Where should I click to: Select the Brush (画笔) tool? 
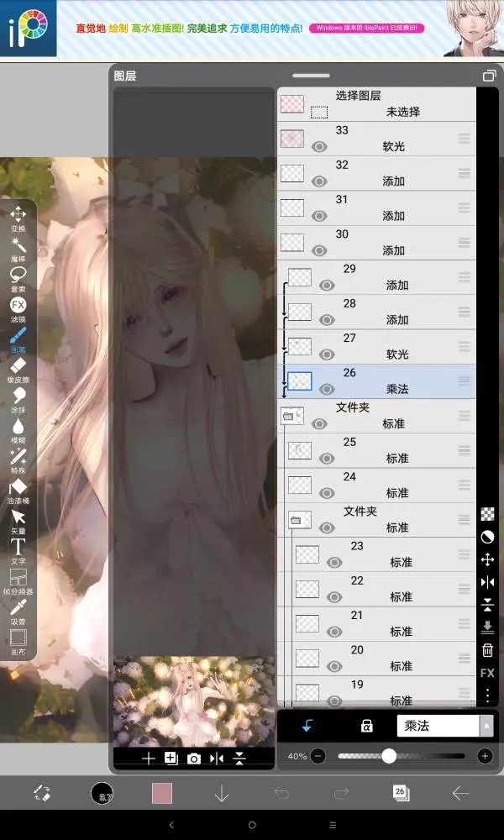tap(18, 339)
